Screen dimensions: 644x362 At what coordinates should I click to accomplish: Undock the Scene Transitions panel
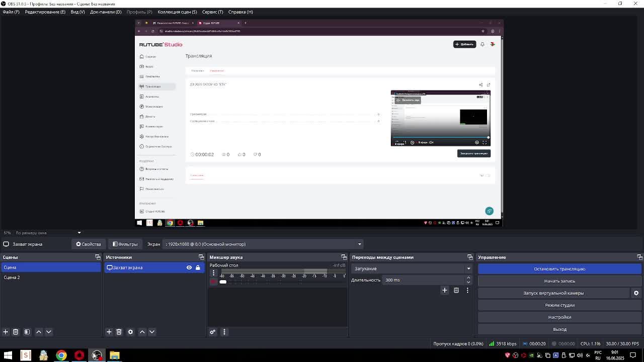(x=470, y=257)
